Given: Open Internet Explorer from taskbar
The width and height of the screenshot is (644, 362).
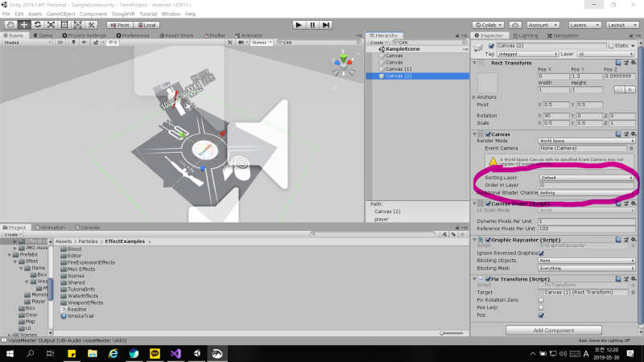Looking at the screenshot, I should pyautogui.click(x=114, y=353).
